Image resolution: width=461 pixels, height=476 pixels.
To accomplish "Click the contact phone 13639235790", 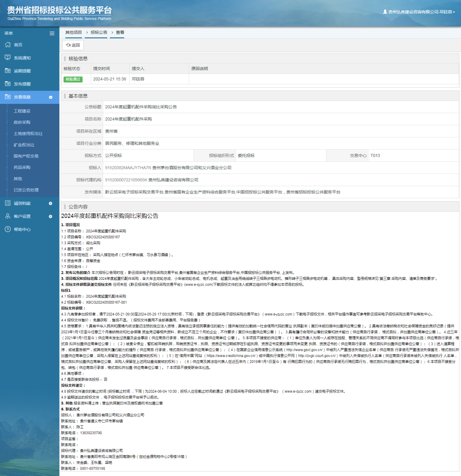I will (91, 433).
